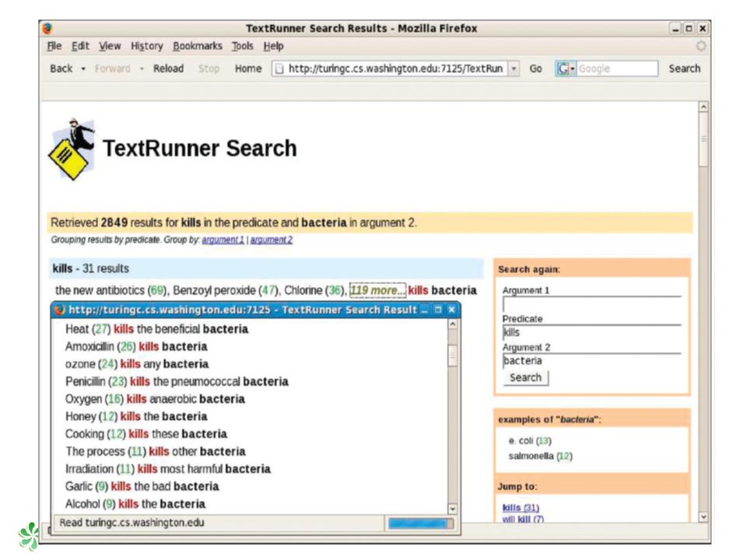
Task: Click the Forward toolbar button
Action: [x=112, y=68]
